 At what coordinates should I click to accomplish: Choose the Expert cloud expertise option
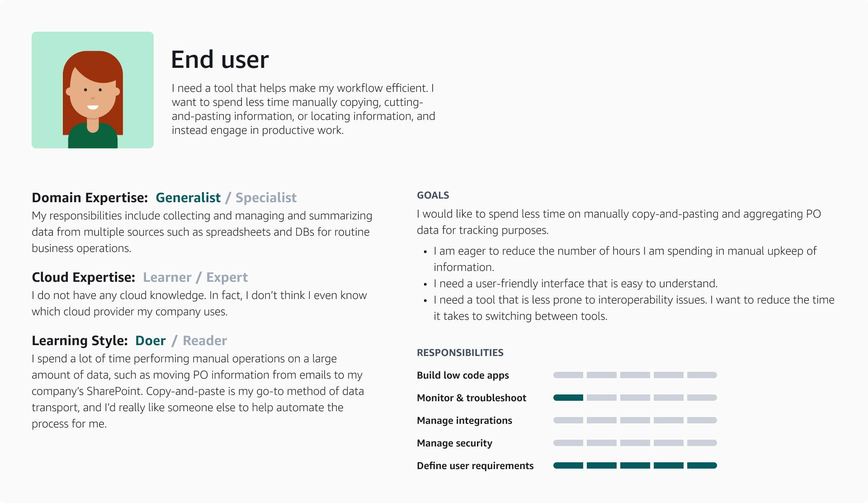(227, 277)
